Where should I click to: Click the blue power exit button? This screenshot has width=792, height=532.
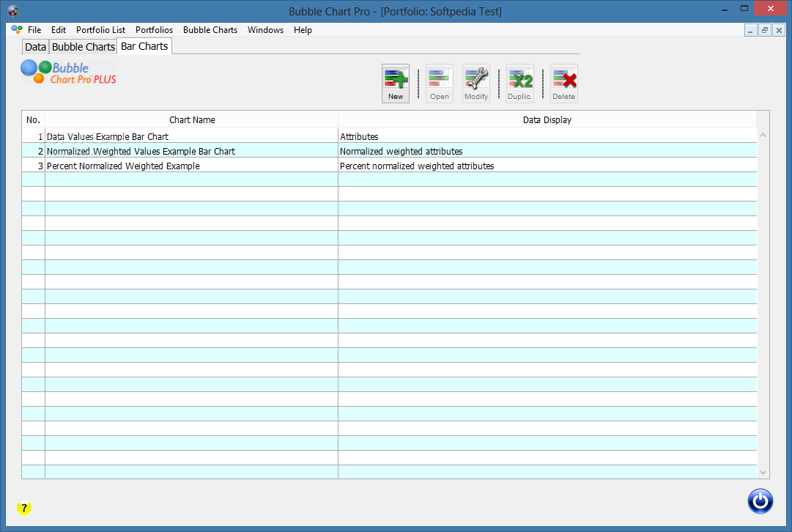760,501
